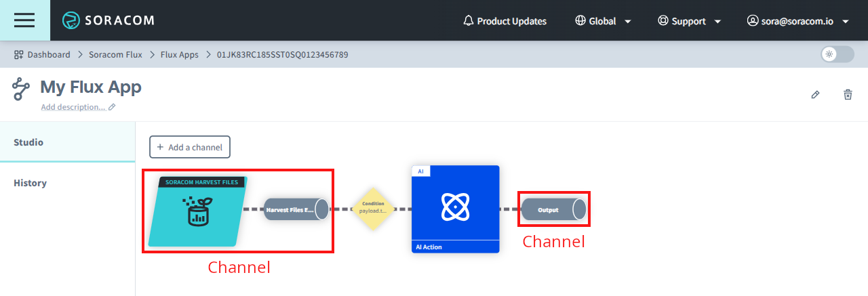Screen dimensions: 868x296
Task: Switch to the History tab
Action: [68, 183]
